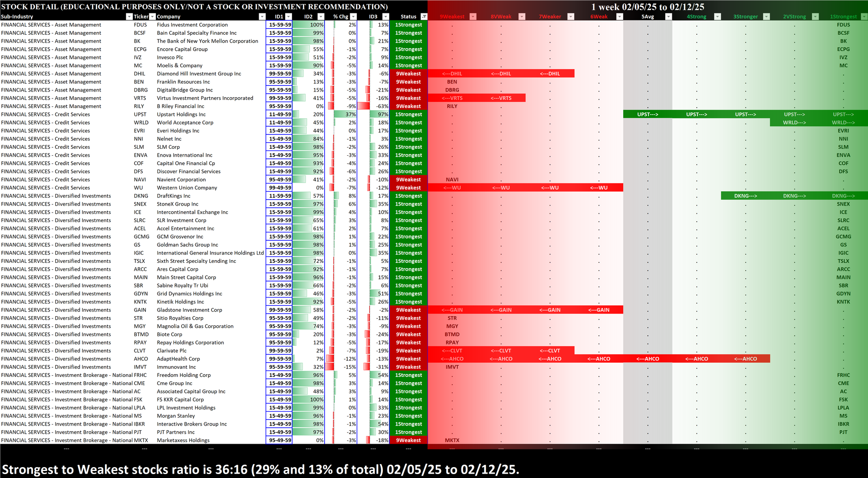
Task: Select the Goldman Sachs Group Inc cell
Action: pos(187,245)
